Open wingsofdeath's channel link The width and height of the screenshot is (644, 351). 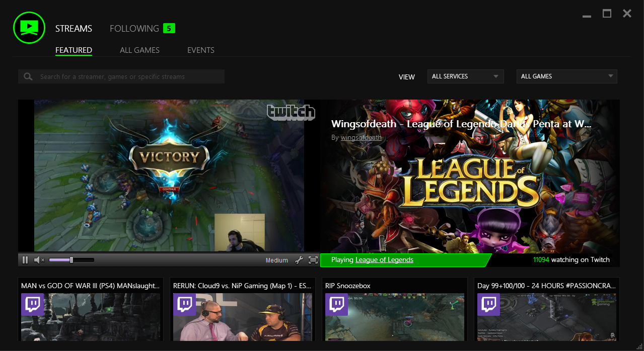361,137
